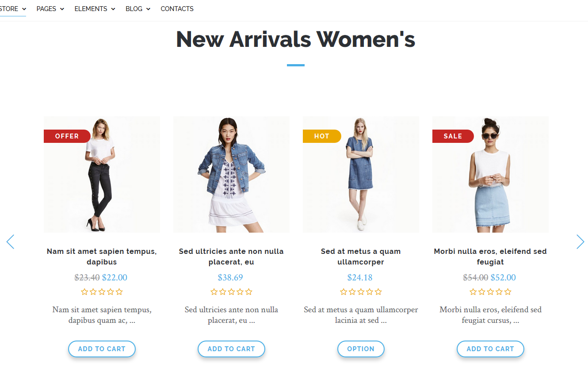Add the $22.00 product to cart
Screen dimensions: 588x387
pos(102,349)
